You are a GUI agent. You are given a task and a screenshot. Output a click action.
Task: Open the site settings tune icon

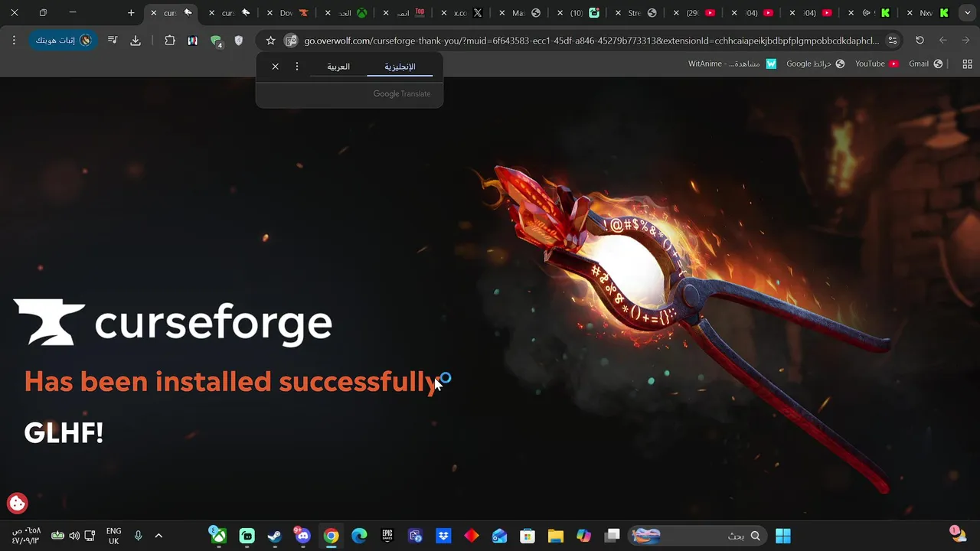coord(892,41)
